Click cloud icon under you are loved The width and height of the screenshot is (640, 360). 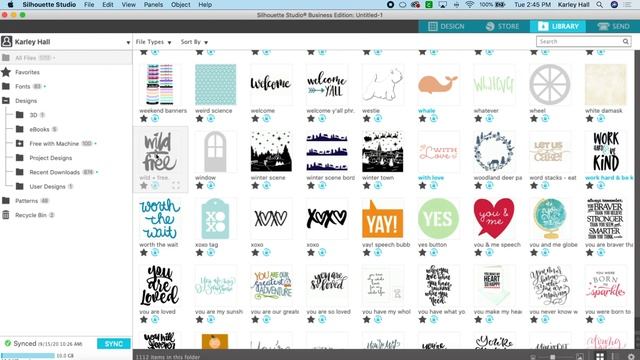(x=155, y=319)
